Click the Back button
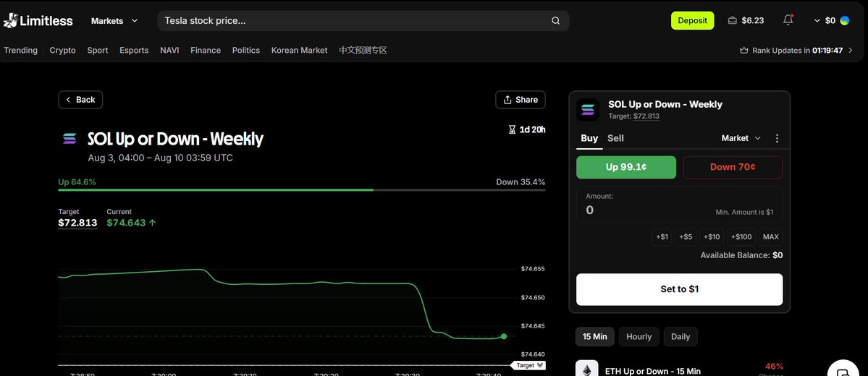The height and width of the screenshot is (376, 868). 80,100
